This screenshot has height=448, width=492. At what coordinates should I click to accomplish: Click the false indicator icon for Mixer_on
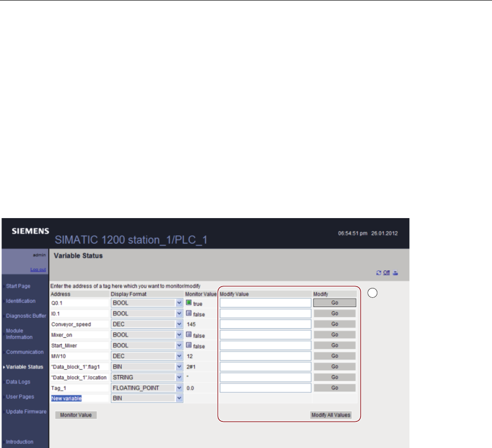pyautogui.click(x=189, y=334)
